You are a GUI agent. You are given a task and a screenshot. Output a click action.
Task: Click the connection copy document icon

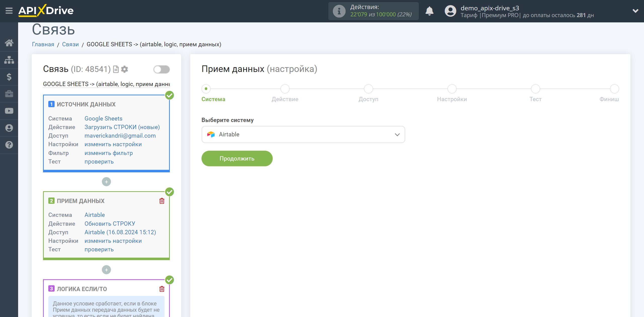pos(116,69)
